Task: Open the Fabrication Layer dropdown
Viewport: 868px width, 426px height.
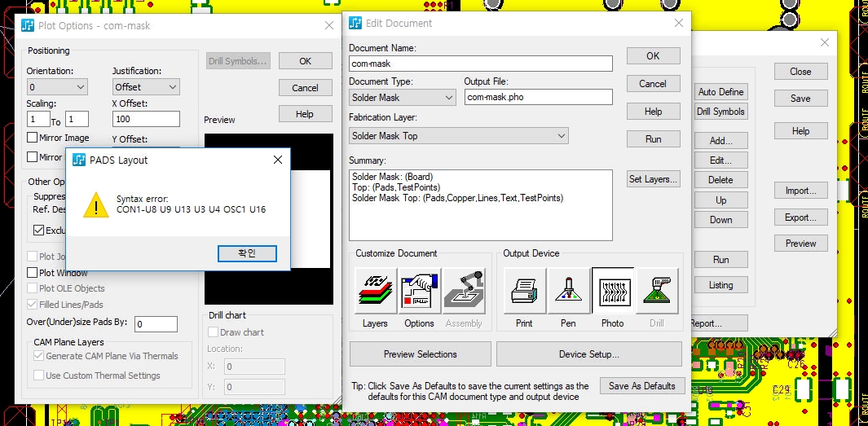Action: 458,136
